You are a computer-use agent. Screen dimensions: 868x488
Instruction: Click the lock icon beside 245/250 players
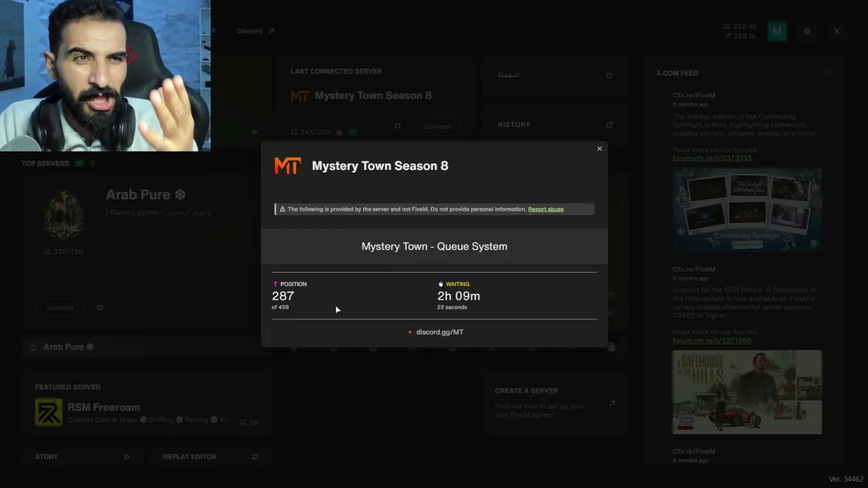[x=339, y=132]
